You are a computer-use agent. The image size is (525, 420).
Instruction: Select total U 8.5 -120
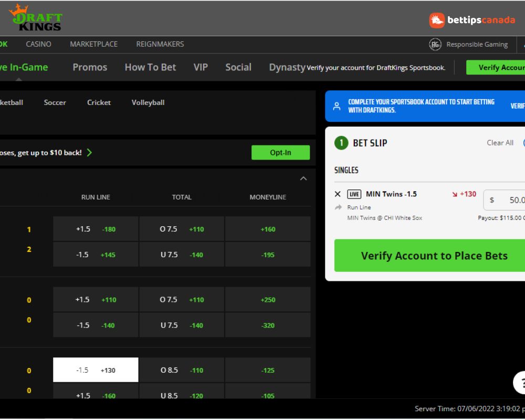182,391
